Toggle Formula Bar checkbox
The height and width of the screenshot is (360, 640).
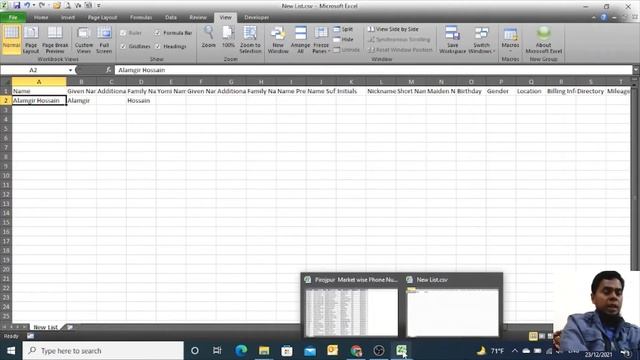pos(158,33)
